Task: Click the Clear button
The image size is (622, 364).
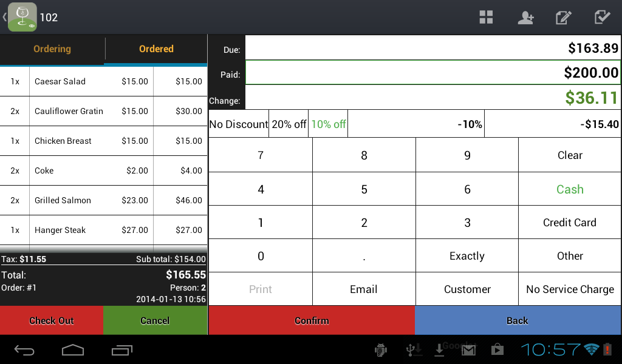Action: coord(570,155)
